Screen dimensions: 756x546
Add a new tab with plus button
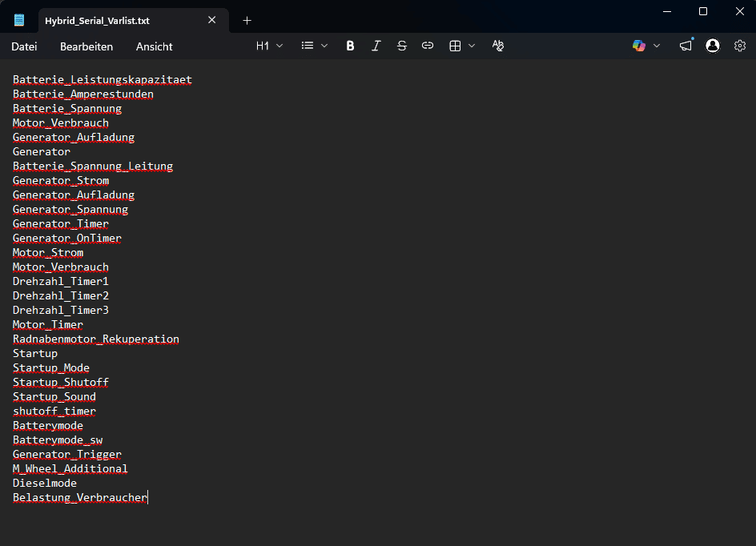click(247, 20)
